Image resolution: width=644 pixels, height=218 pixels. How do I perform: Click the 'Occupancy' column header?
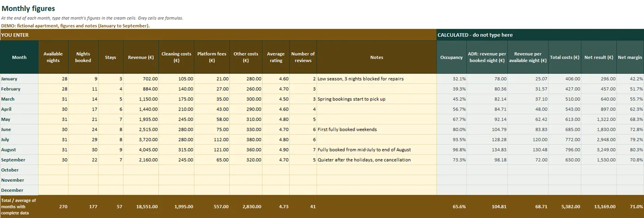(451, 57)
